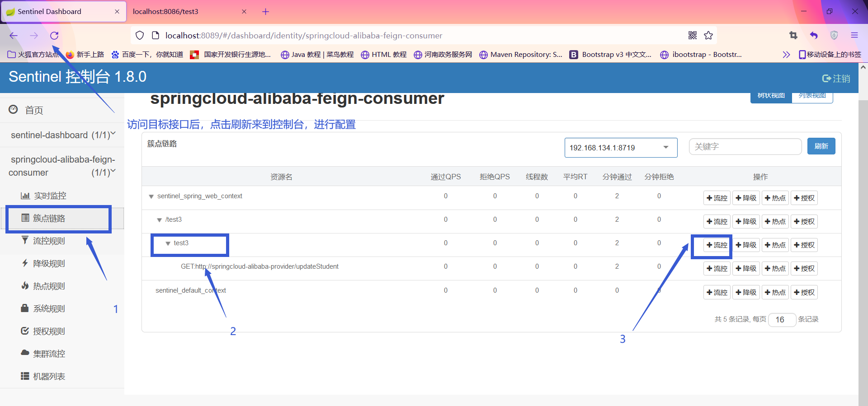This screenshot has width=868, height=406.
Task: Switch to 列表视图 list view
Action: point(812,96)
